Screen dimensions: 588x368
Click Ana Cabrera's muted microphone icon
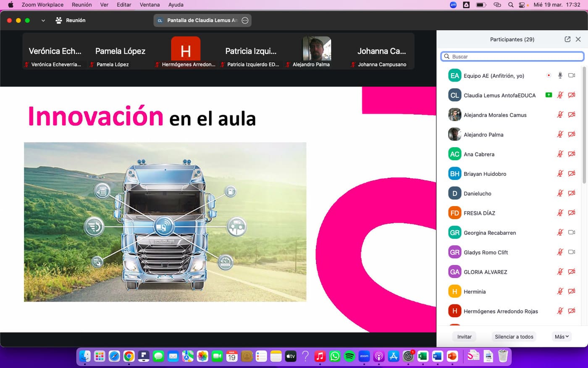[560, 154]
